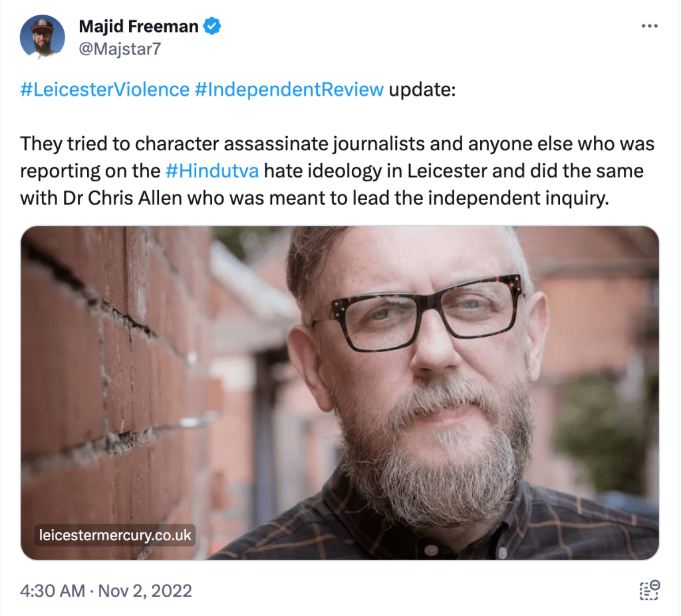Click the 4:30 AM post time
The height and width of the screenshot is (616, 681).
[x=53, y=591]
